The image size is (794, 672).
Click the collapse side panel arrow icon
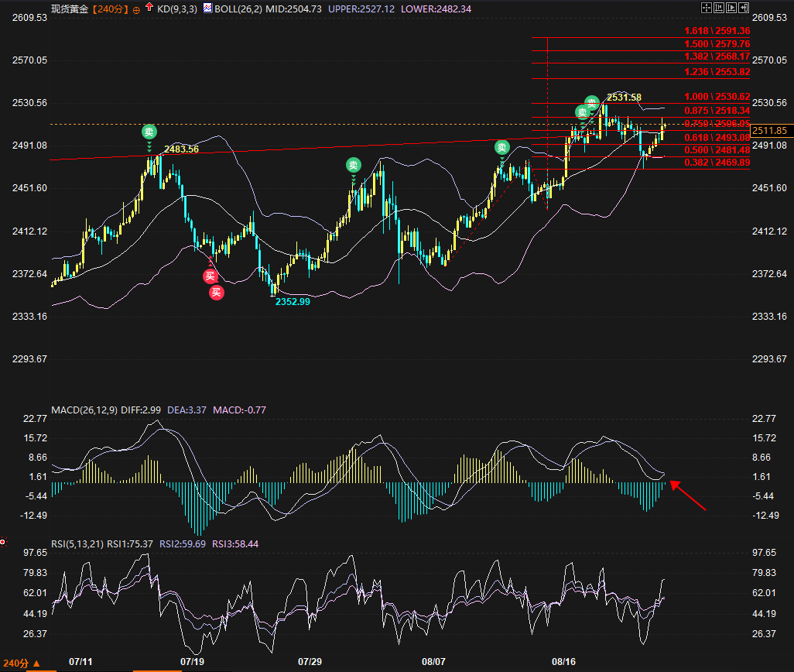pyautogui.click(x=744, y=8)
